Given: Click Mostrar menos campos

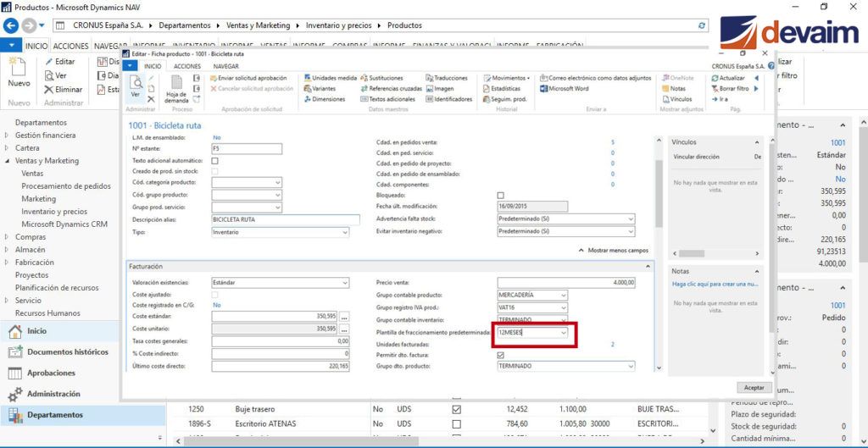Looking at the screenshot, I should click(614, 251).
